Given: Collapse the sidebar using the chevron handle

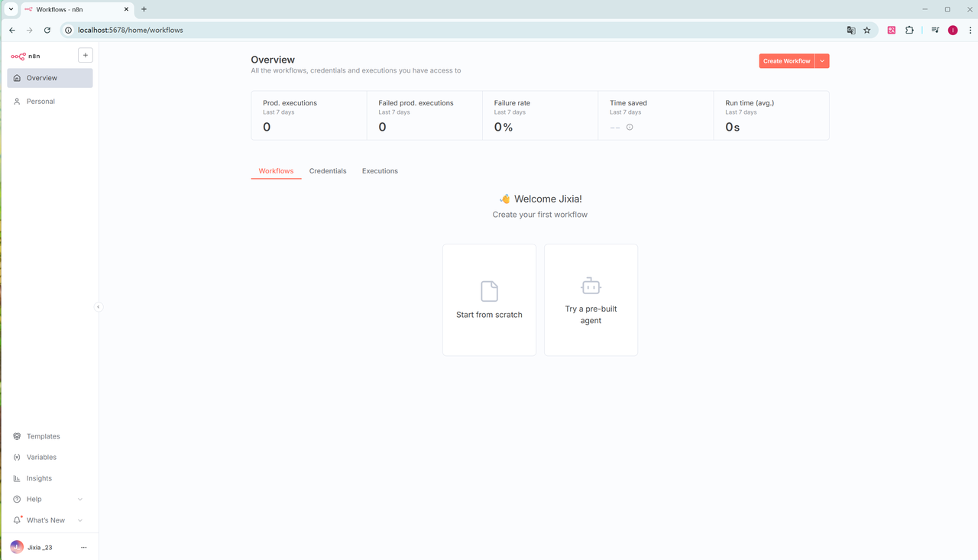Looking at the screenshot, I should pyautogui.click(x=99, y=306).
